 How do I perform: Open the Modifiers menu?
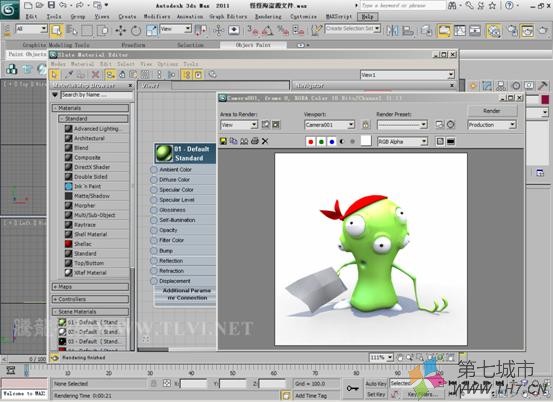click(157, 17)
